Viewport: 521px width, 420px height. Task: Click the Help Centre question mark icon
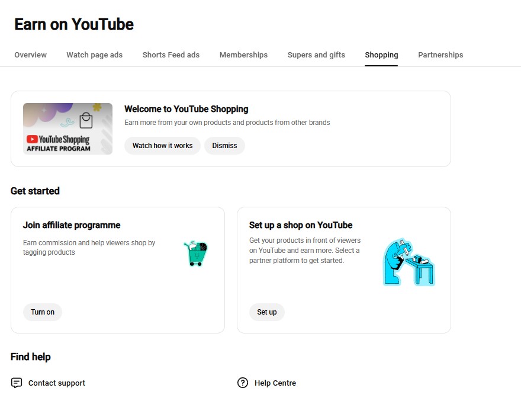[x=243, y=383]
